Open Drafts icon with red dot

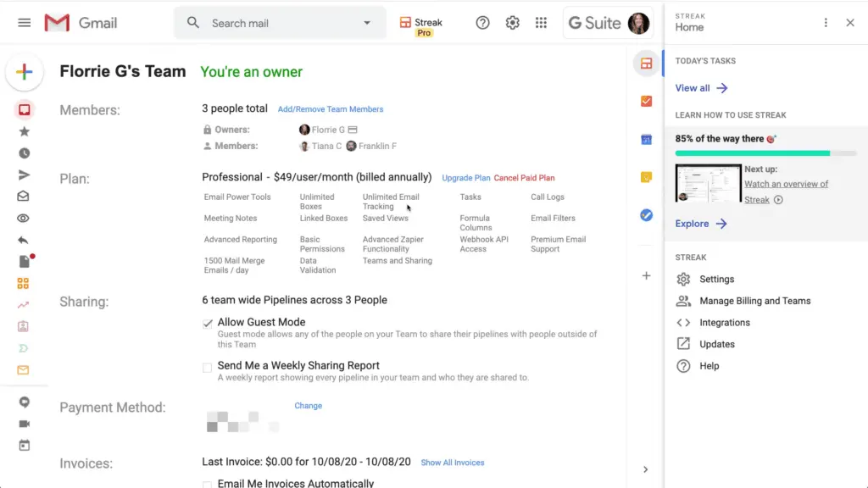[x=25, y=261]
